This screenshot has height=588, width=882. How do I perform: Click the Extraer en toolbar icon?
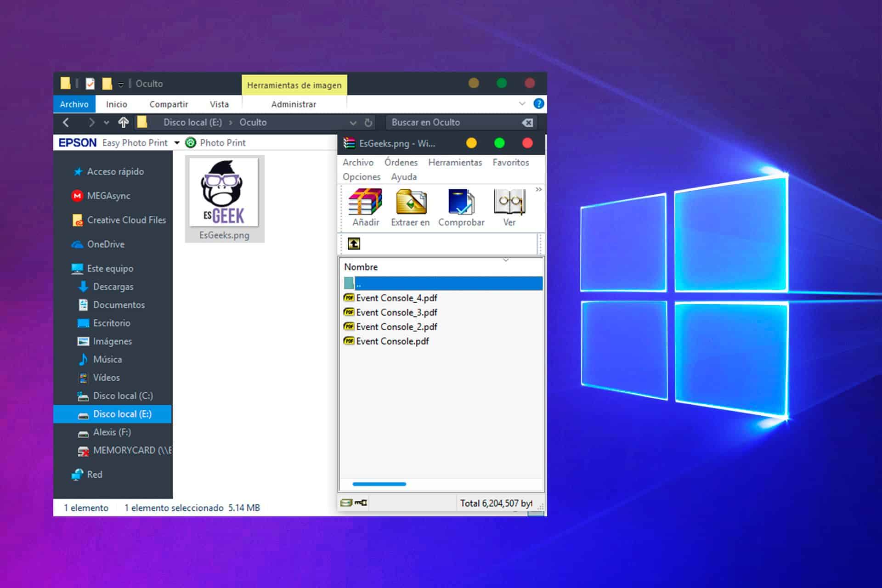[411, 203]
